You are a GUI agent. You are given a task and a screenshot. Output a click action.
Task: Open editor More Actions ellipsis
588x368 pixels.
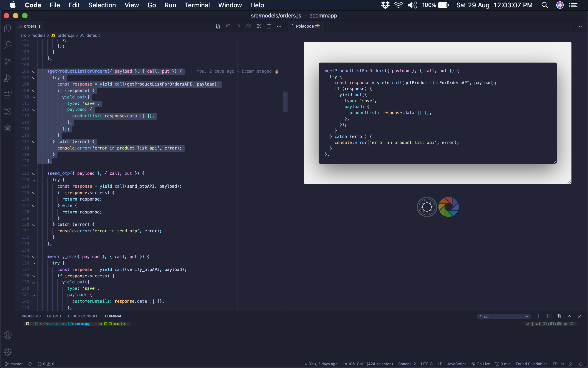(279, 26)
